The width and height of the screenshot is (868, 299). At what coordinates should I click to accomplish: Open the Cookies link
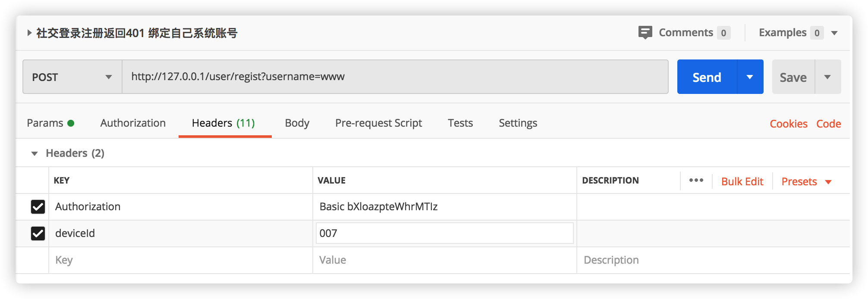click(x=788, y=124)
